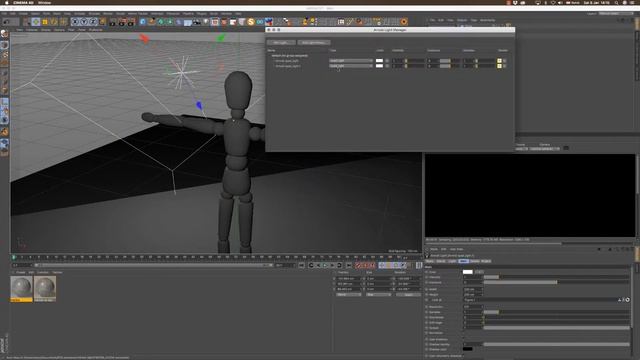Click the red Record Active Objects button
640x360 pixels.
pos(358,265)
